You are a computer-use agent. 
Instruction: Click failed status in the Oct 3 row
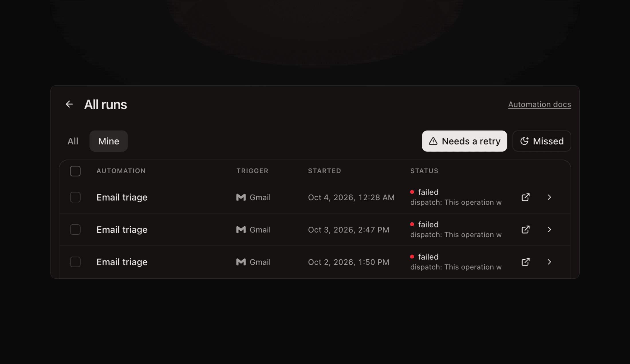point(424,224)
